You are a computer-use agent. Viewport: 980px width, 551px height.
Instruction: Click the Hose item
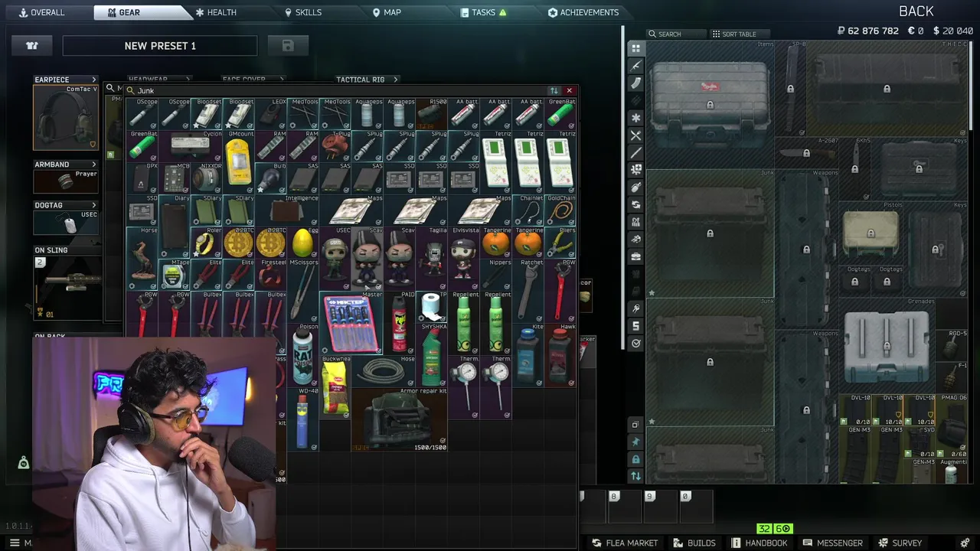383,371
